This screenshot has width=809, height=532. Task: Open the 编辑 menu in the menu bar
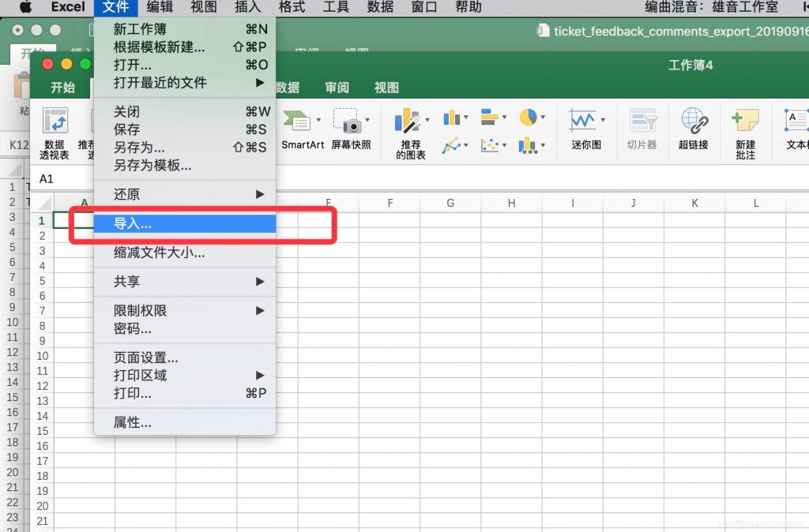160,6
